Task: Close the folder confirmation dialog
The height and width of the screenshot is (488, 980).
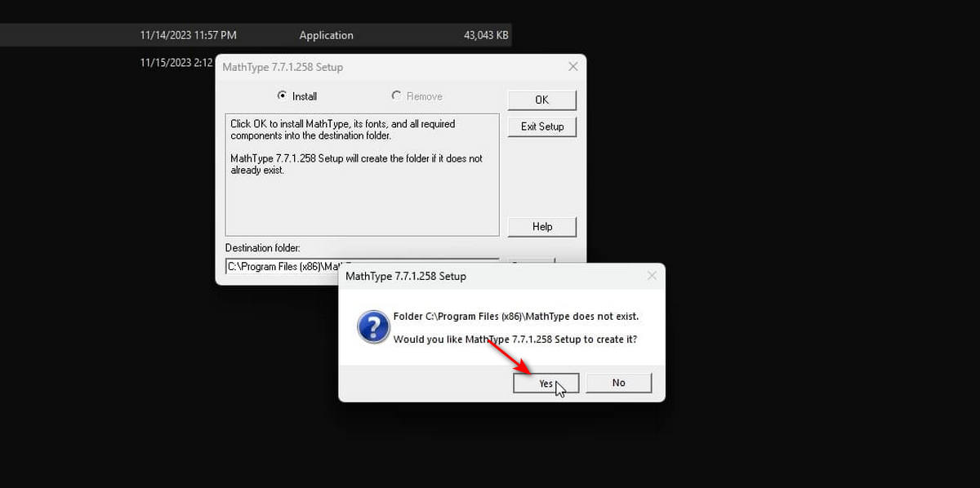Action: (x=652, y=276)
